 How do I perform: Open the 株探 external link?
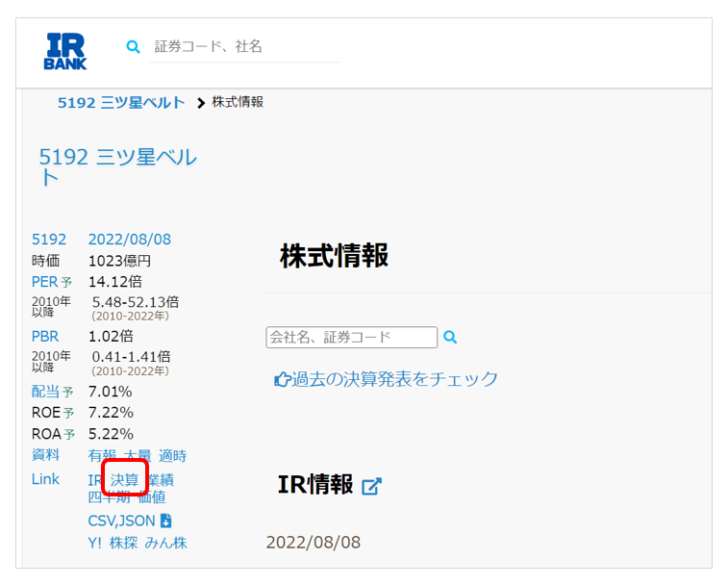(123, 543)
